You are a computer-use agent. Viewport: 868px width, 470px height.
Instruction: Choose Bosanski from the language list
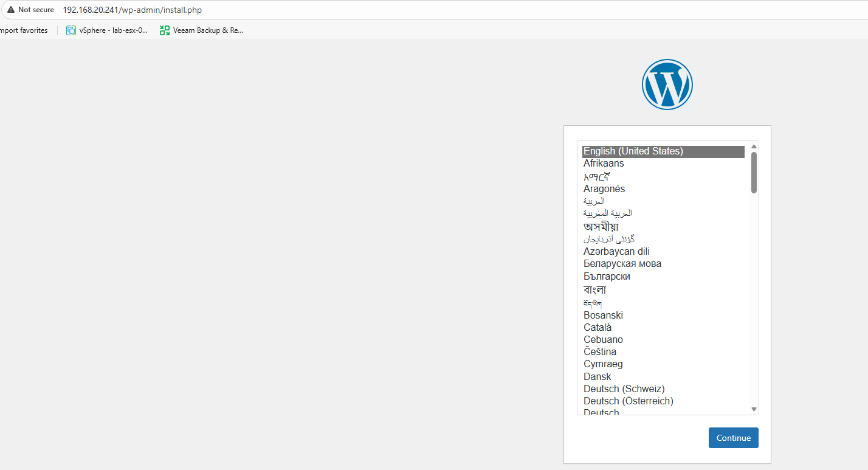(x=603, y=316)
